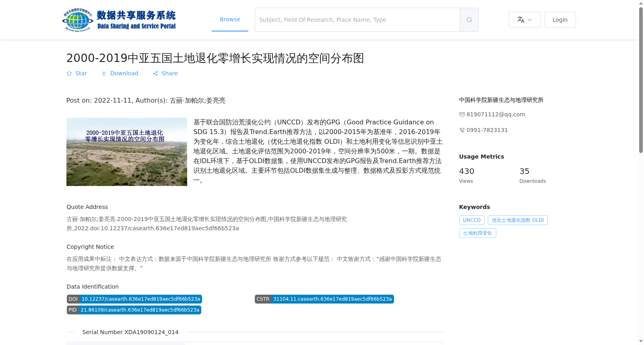Image resolution: width=644 pixels, height=345 pixels.
Task: Click the star outline icon
Action: click(69, 73)
